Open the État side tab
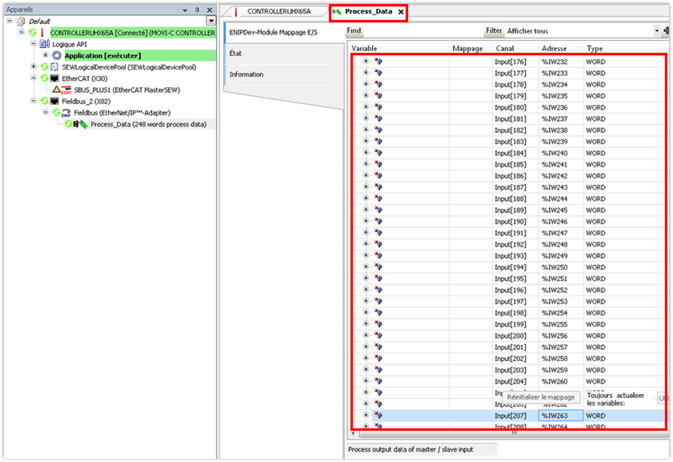 (x=236, y=53)
